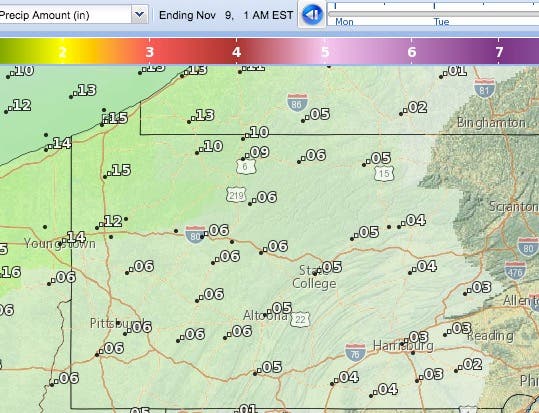Click the US Route 22 shield near Altoona

(x=300, y=319)
